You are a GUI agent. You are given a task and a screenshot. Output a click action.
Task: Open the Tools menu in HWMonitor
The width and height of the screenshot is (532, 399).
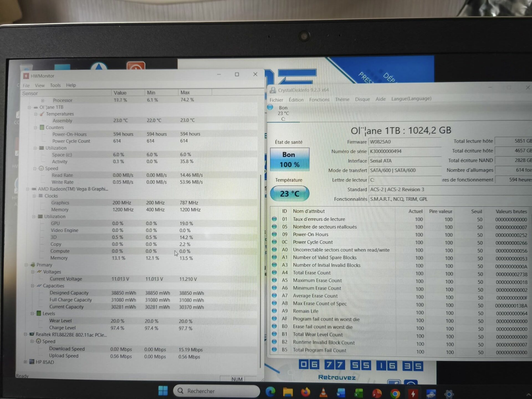click(x=55, y=85)
